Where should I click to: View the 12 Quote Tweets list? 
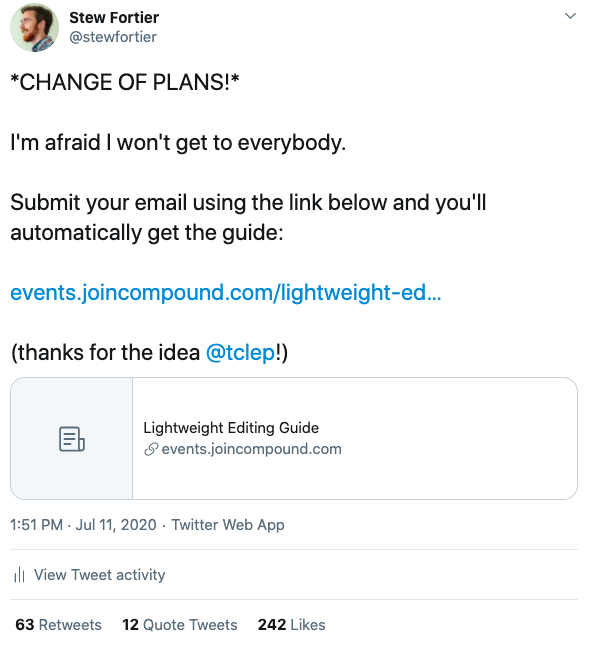(180, 625)
